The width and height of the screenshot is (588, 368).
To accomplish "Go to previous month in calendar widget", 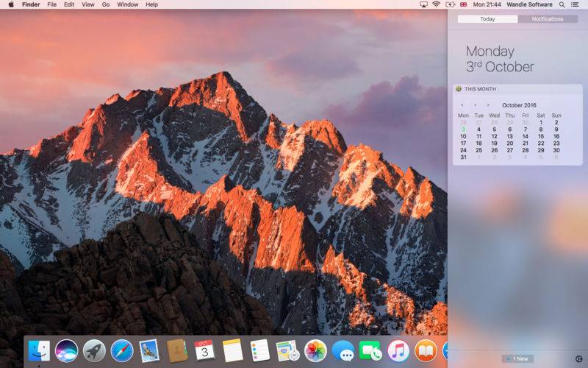I will click(462, 105).
